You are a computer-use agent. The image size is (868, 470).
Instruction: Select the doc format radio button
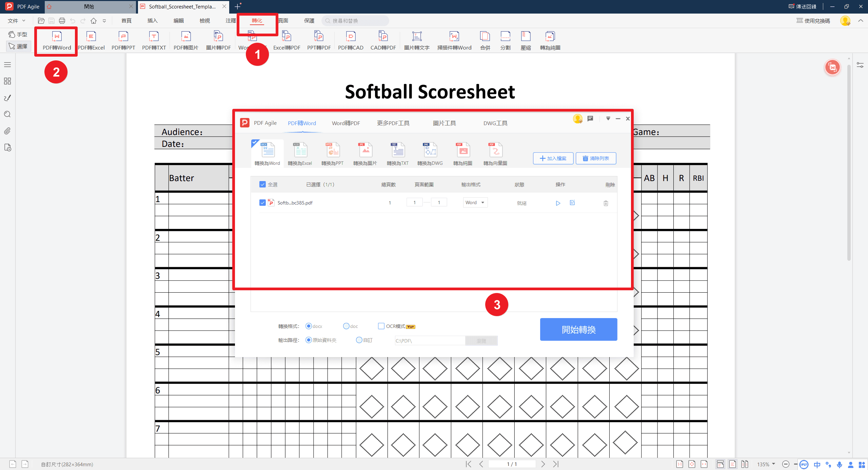pos(346,326)
